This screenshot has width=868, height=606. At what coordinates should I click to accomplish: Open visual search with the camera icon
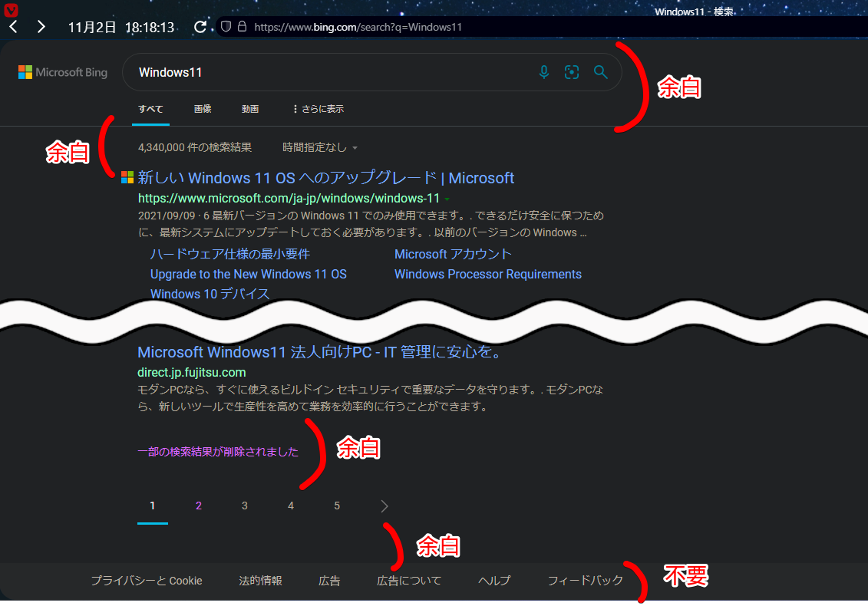pyautogui.click(x=572, y=72)
